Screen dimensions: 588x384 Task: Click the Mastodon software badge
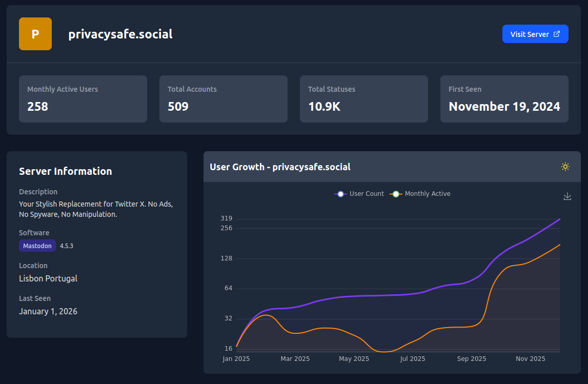[37, 246]
